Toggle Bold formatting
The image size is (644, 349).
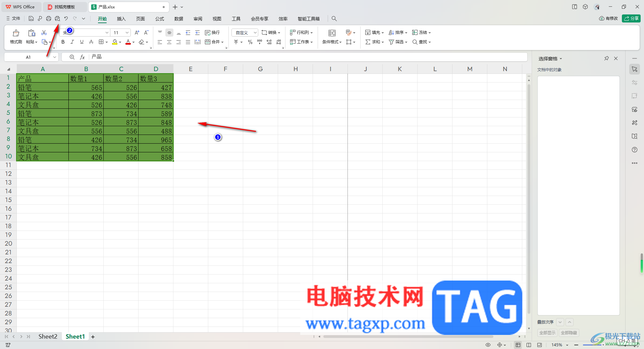point(63,42)
